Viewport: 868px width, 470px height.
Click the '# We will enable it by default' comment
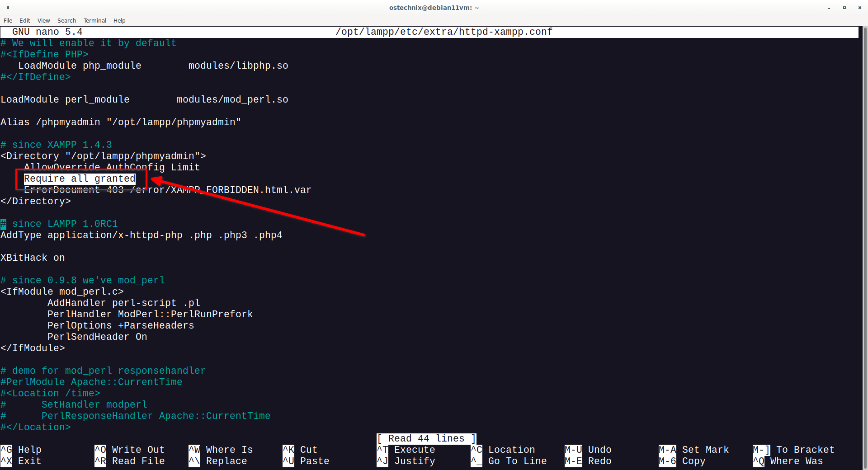(88, 43)
